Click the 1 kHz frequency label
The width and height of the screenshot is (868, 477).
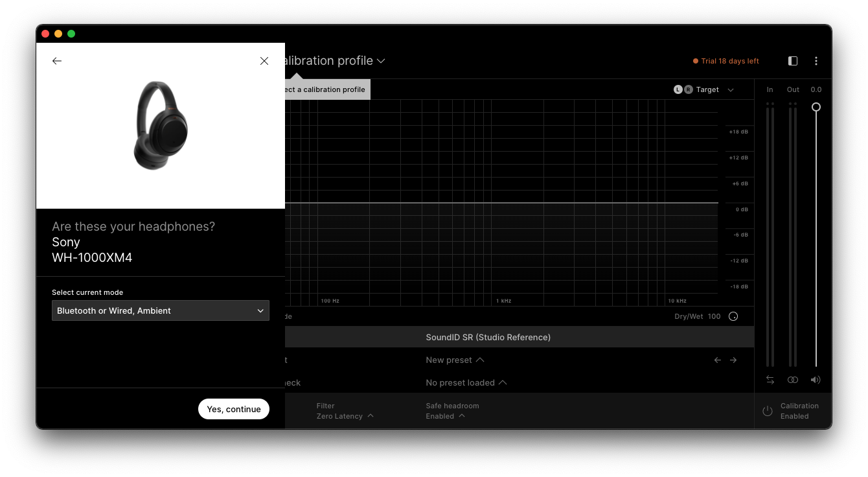click(503, 301)
